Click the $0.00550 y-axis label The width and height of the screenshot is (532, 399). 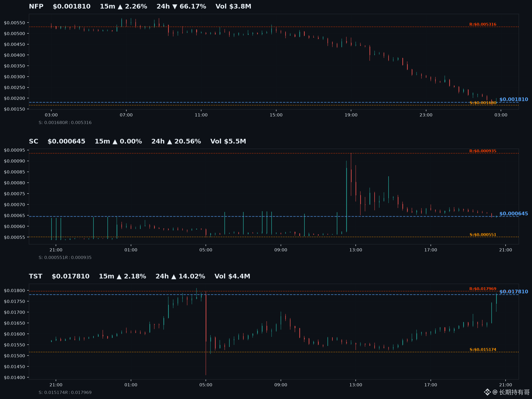pos(14,23)
